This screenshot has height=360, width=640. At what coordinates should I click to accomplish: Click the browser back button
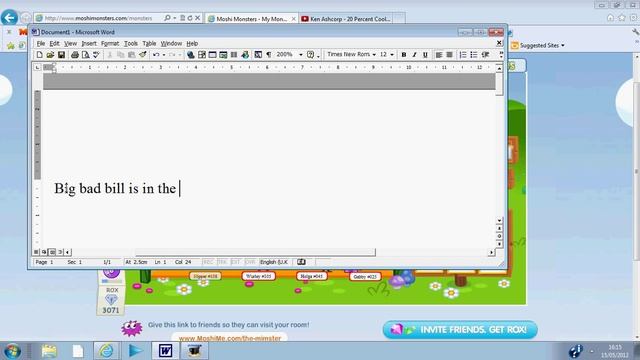point(9,18)
